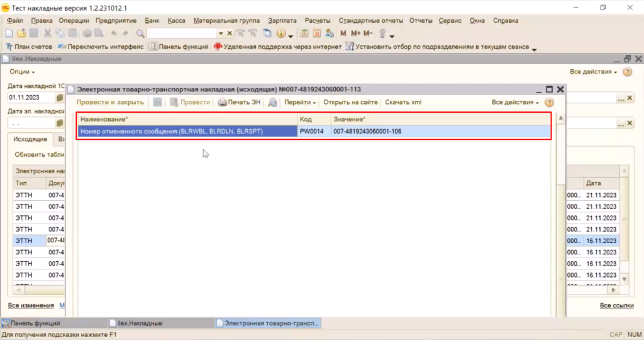Expand the search field dropdown arrow
Image resolution: width=644 pixels, height=340 pixels.
(x=221, y=33)
